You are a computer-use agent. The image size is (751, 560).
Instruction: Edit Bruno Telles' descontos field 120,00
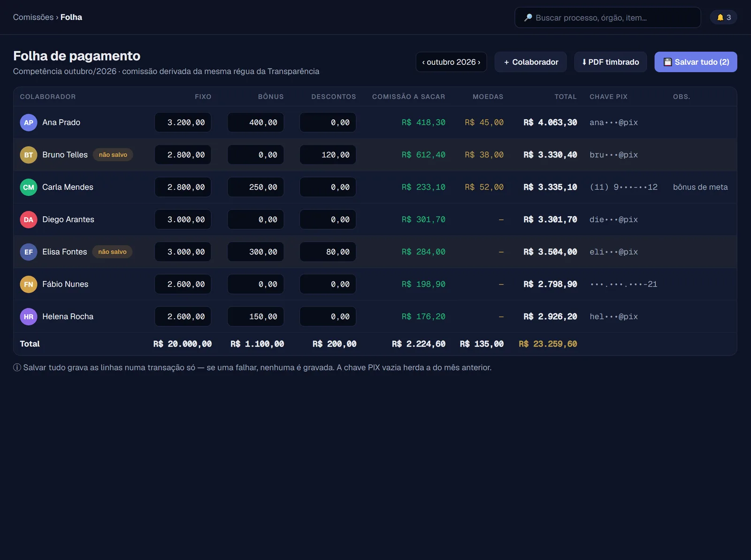coord(328,155)
